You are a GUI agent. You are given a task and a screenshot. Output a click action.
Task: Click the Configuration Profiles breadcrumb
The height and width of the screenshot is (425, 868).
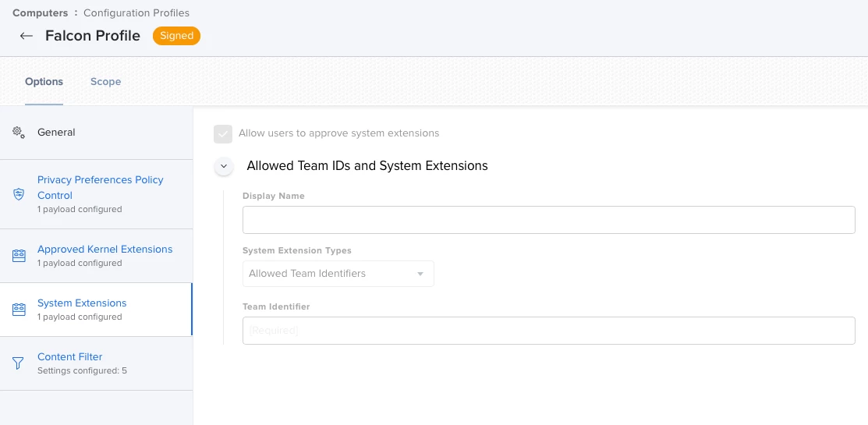tap(136, 12)
